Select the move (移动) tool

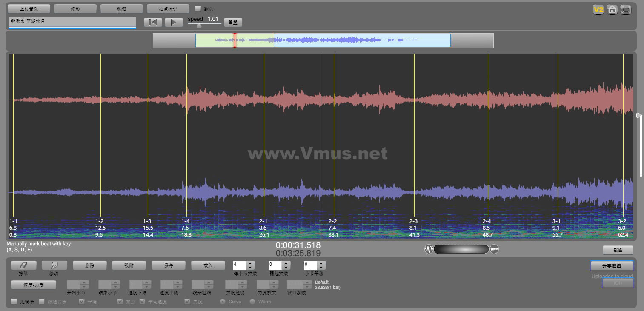[x=54, y=265]
